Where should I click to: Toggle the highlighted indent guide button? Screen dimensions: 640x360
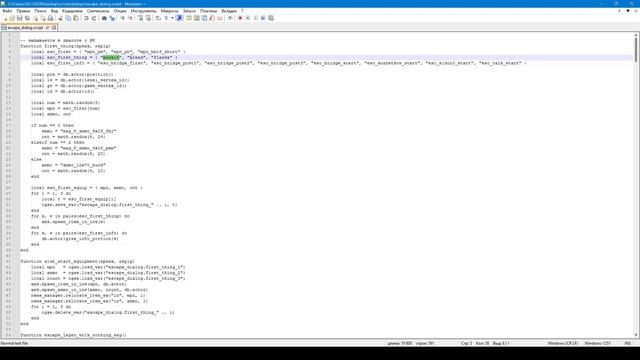pyautogui.click(x=179, y=18)
